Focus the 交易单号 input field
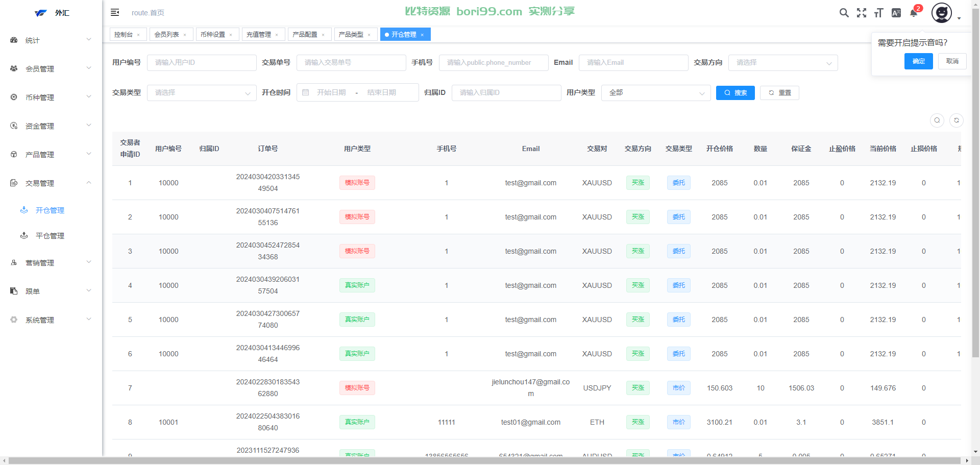 tap(351, 63)
